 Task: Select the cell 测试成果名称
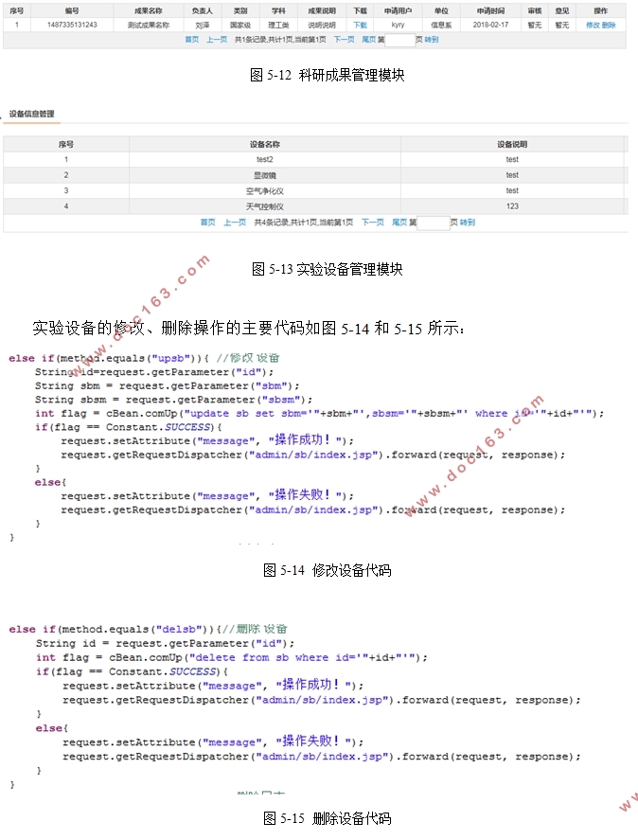(x=149, y=25)
